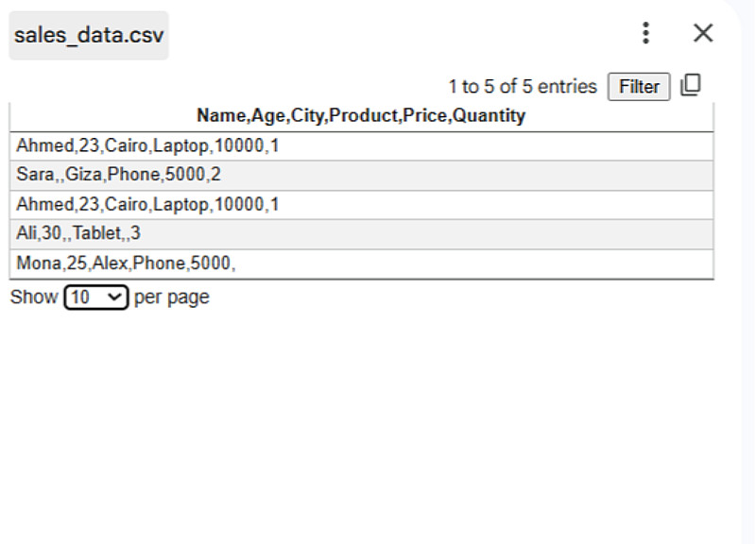Screen dimensions: 756x544
Task: Select the Sara,,Giza,Phone,5000,2 row
Action: [x=118, y=176]
